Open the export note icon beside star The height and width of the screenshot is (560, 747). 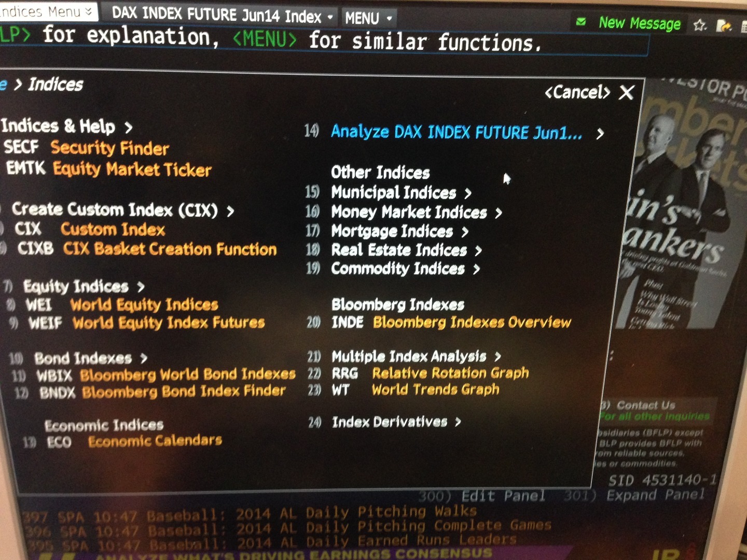[x=724, y=25]
